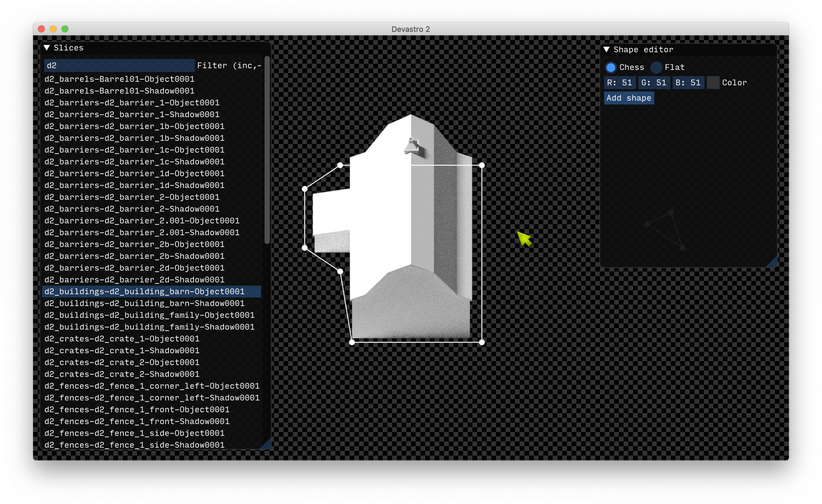This screenshot has height=504, width=822.
Task: Collapse the Slices panel triangle
Action: click(47, 48)
